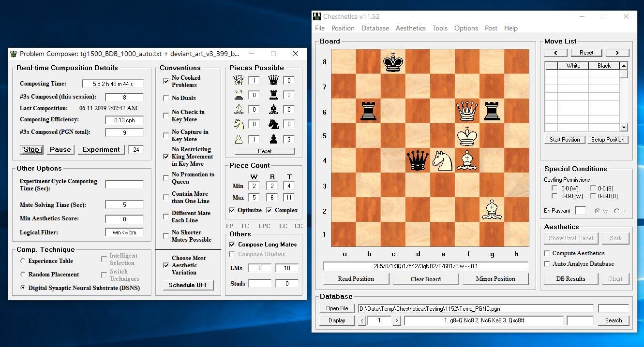Image resolution: width=644 pixels, height=347 pixels.
Task: Click the Mate Solving Time field
Action: click(x=124, y=205)
